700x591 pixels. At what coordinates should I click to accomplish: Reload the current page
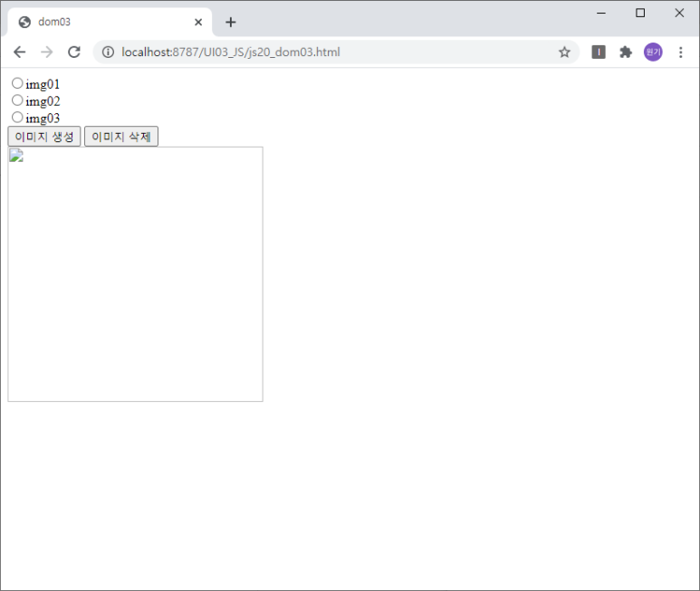[x=74, y=52]
